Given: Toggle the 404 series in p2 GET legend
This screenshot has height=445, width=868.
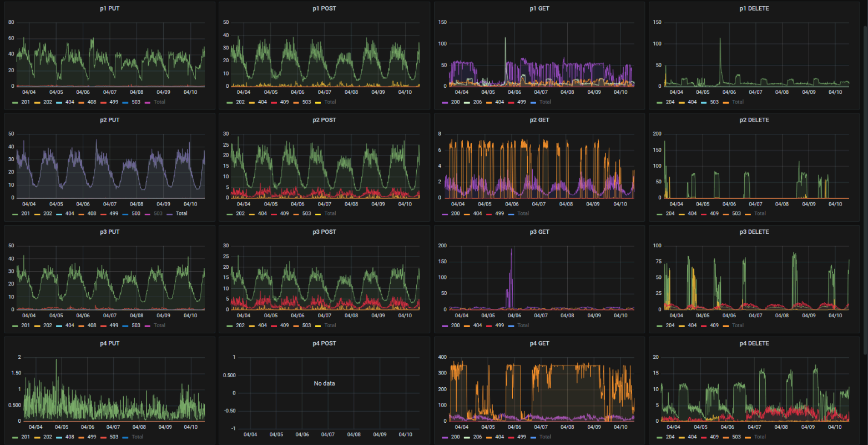Looking at the screenshot, I should click(477, 213).
